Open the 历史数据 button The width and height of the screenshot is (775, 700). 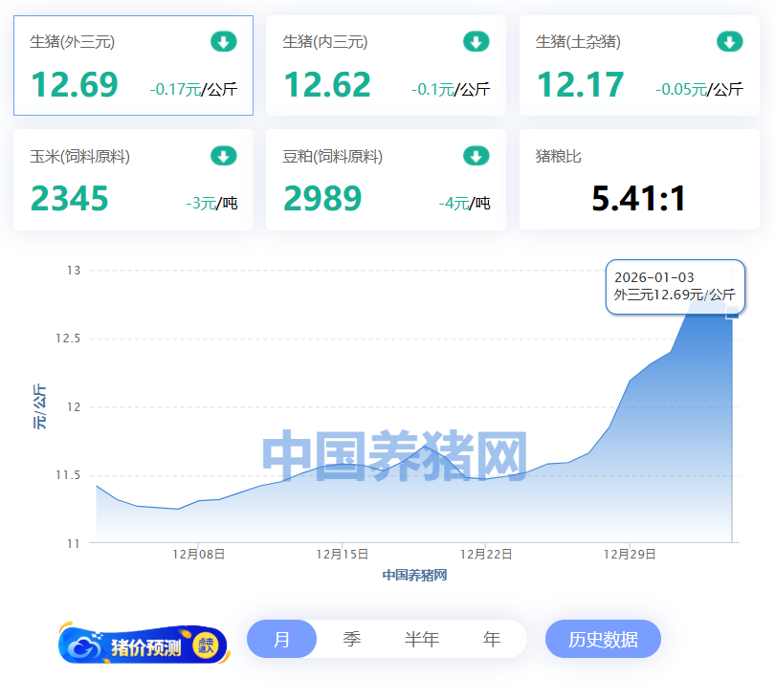[603, 640]
